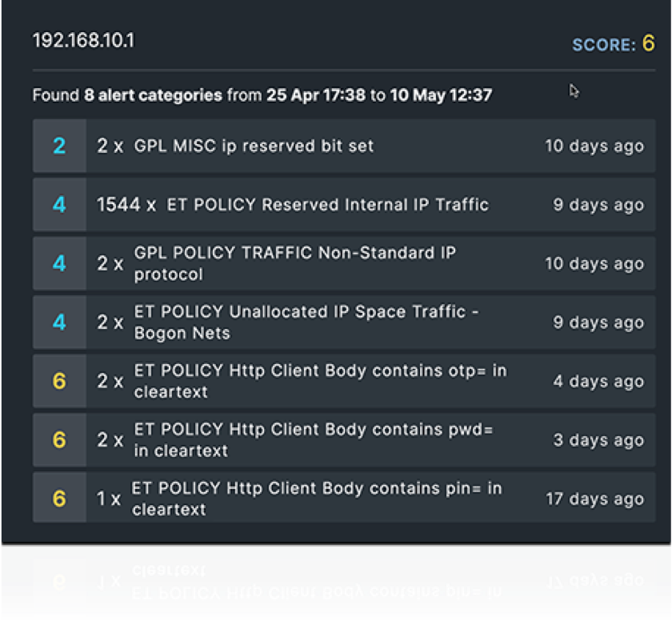This screenshot has height=621, width=672.
Task: Click the '8 alert categories' summary text
Action: point(153,95)
